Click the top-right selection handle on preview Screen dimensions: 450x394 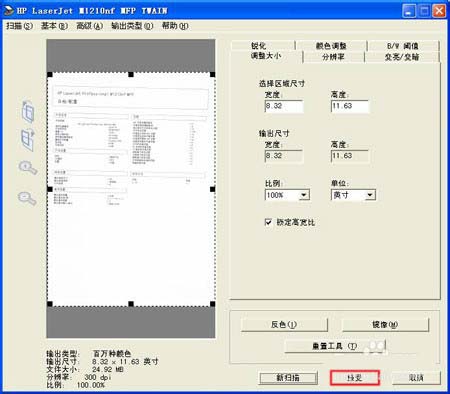[x=213, y=75]
